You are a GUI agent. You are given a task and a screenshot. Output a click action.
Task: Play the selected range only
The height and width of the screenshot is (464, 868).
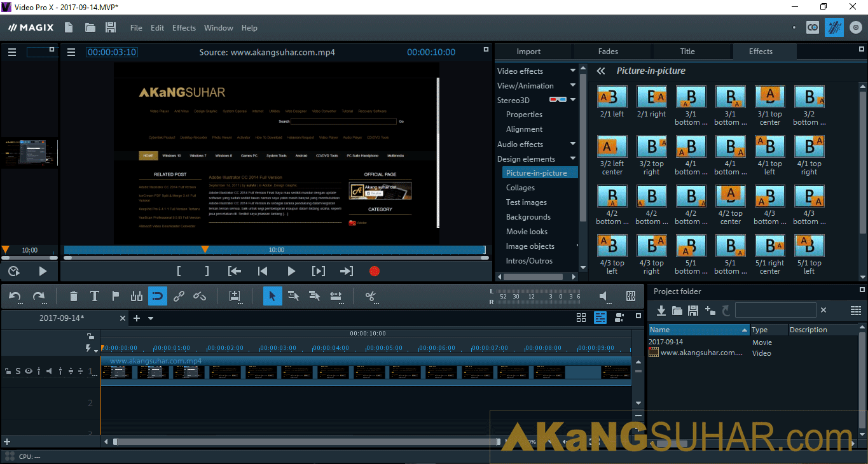319,271
